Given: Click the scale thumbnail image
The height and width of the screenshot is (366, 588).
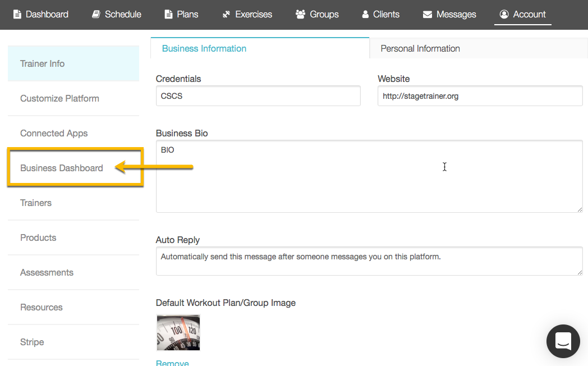Looking at the screenshot, I should 178,332.
